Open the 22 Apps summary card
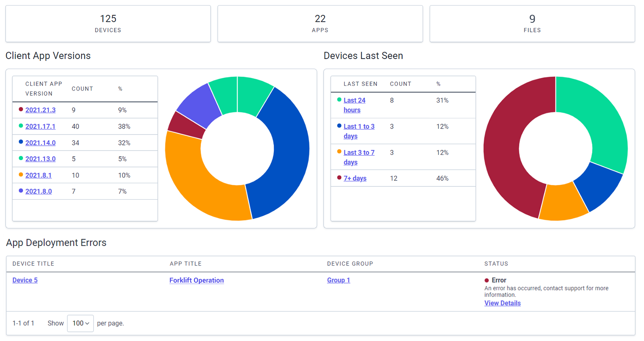 point(320,24)
